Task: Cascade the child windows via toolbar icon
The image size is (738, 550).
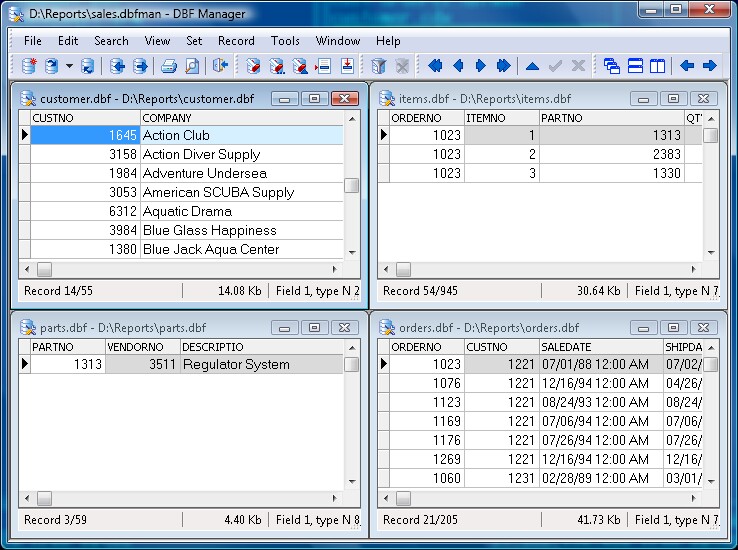Action: click(611, 66)
